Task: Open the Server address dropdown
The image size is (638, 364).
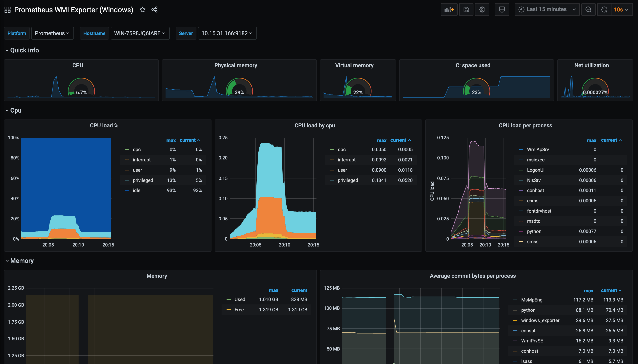Action: point(227,33)
